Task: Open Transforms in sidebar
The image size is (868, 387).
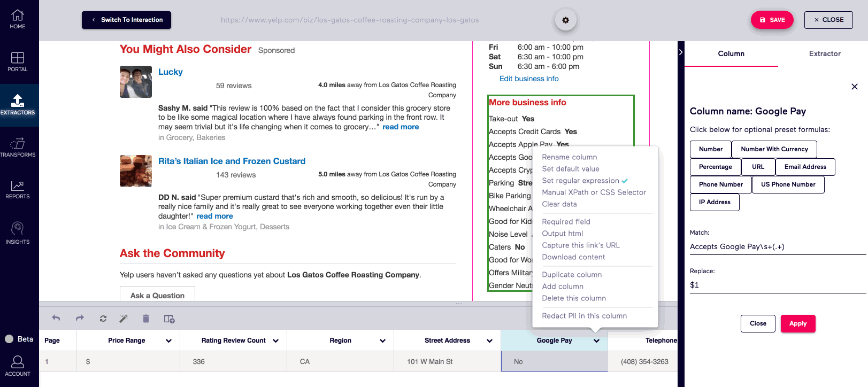Action: (x=18, y=147)
